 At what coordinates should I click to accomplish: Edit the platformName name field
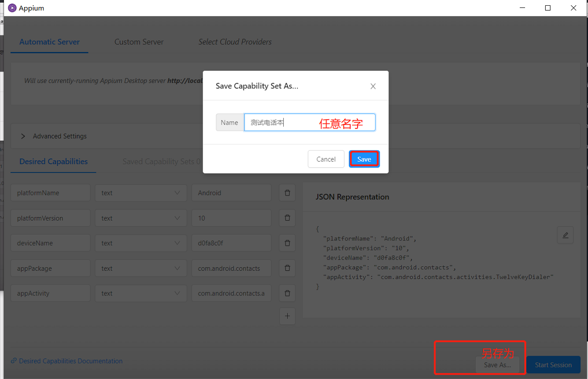pos(50,193)
